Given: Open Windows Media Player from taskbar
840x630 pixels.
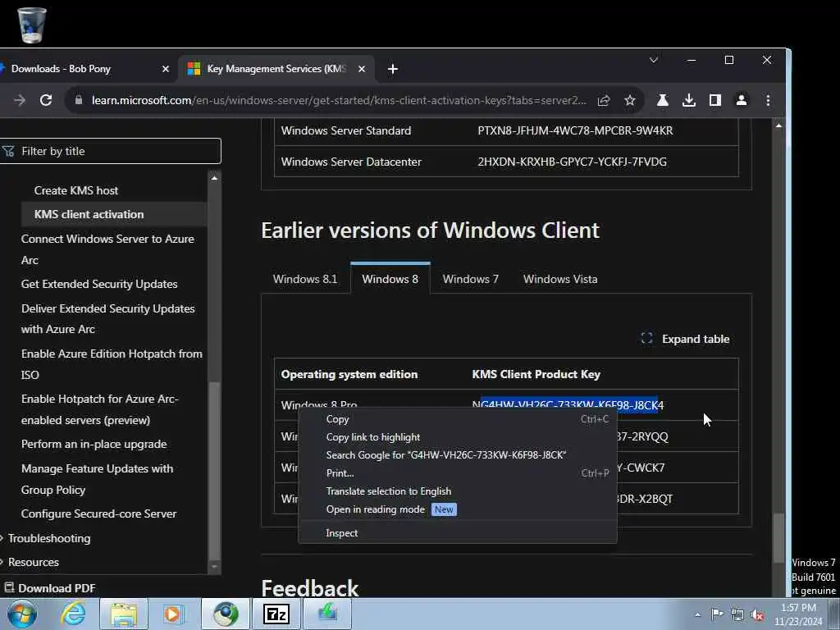Looking at the screenshot, I should tap(172, 614).
